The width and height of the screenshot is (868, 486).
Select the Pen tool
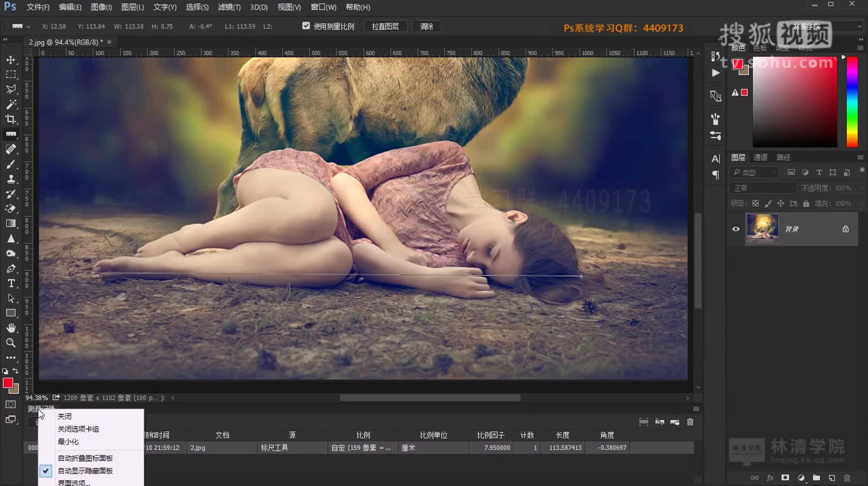coord(11,268)
